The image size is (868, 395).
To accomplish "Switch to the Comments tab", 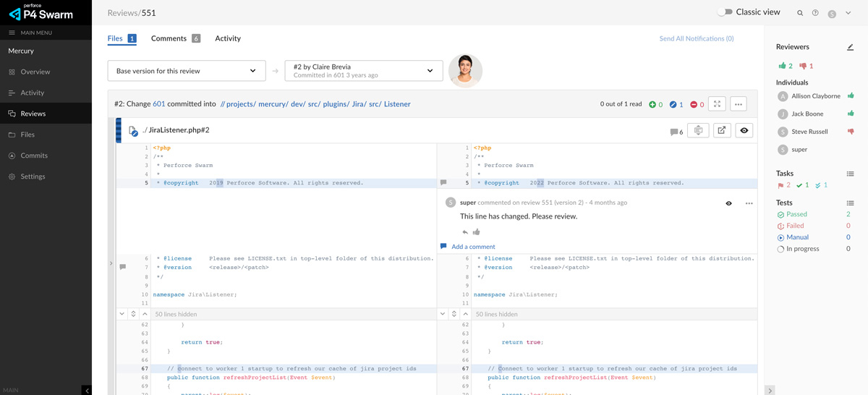I will pos(169,38).
